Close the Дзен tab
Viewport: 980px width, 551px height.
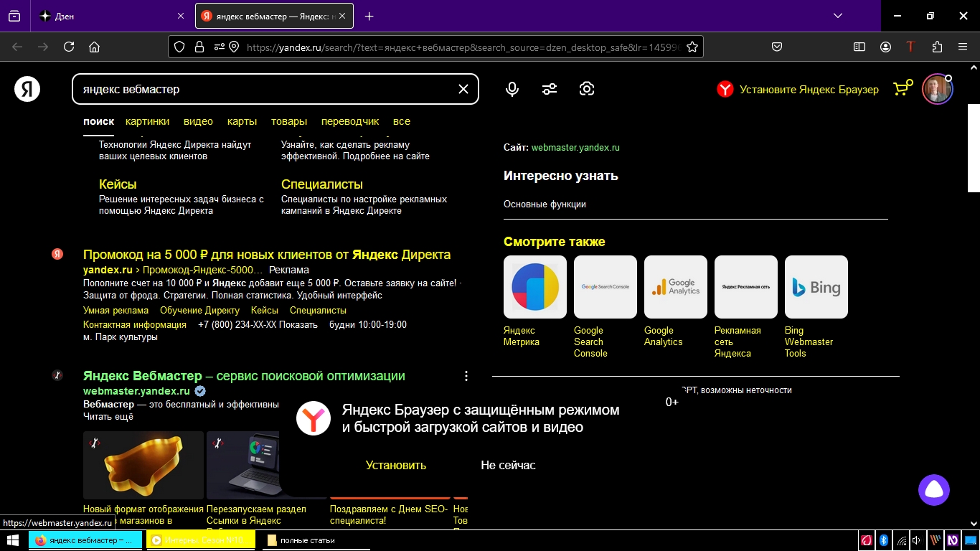[181, 16]
